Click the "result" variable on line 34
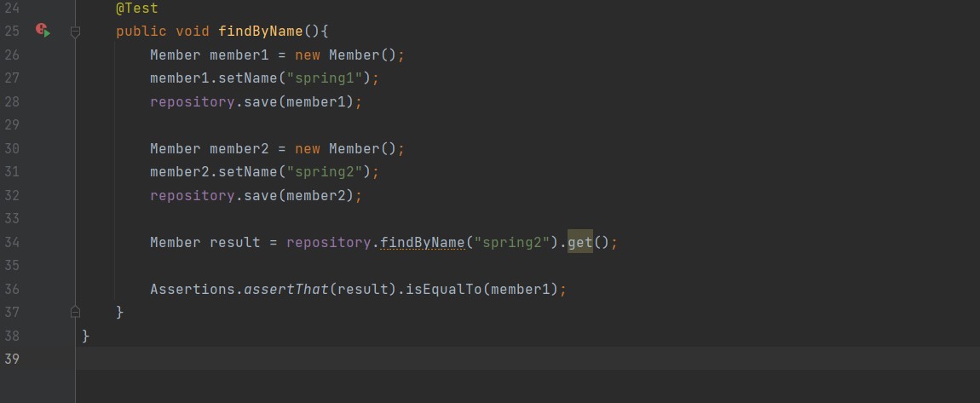This screenshot has height=403, width=980. [235, 243]
